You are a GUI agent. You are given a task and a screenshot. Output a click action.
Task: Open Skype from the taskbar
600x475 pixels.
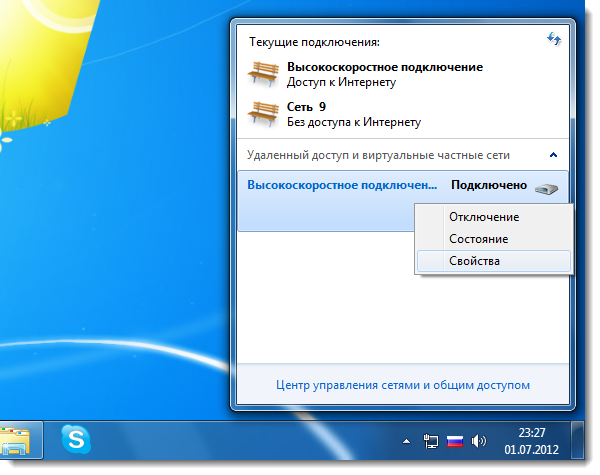[76, 439]
